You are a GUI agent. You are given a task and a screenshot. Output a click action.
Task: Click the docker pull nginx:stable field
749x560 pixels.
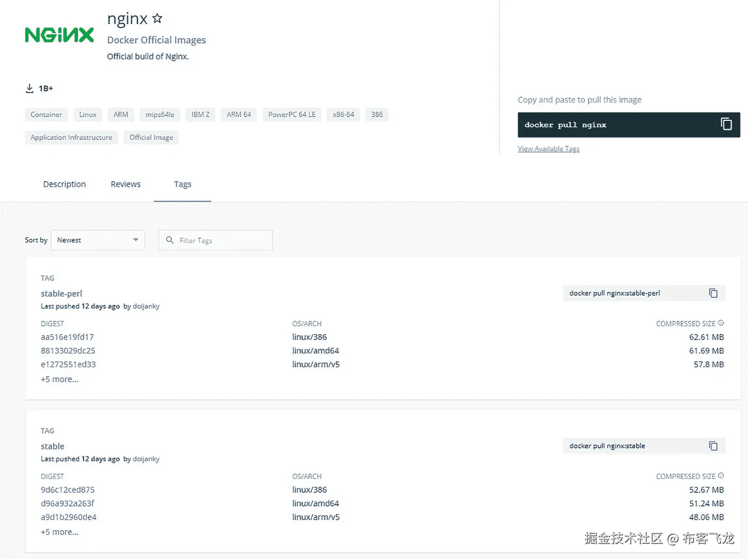644,446
